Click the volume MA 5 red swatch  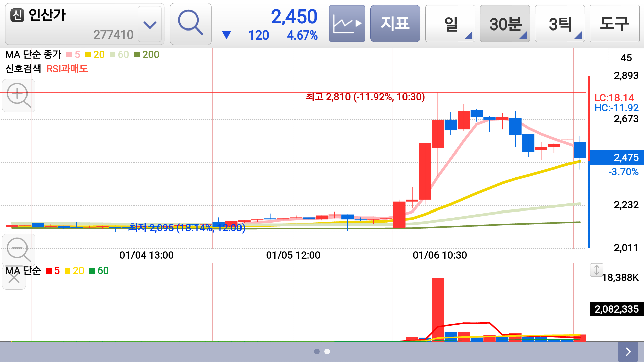click(x=49, y=271)
